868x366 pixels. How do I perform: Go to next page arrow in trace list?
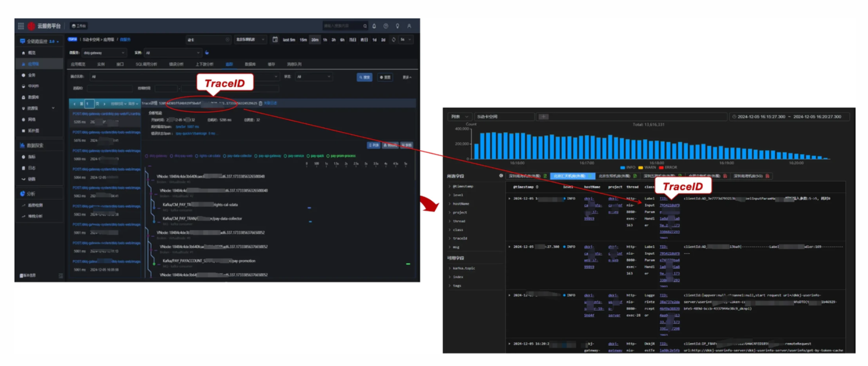pyautogui.click(x=104, y=103)
